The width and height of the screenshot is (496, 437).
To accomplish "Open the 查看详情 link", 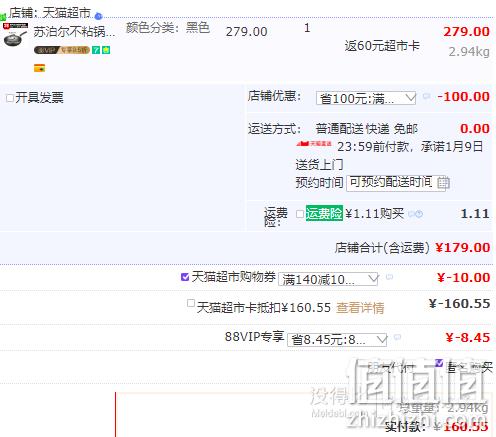I will pos(360,307).
